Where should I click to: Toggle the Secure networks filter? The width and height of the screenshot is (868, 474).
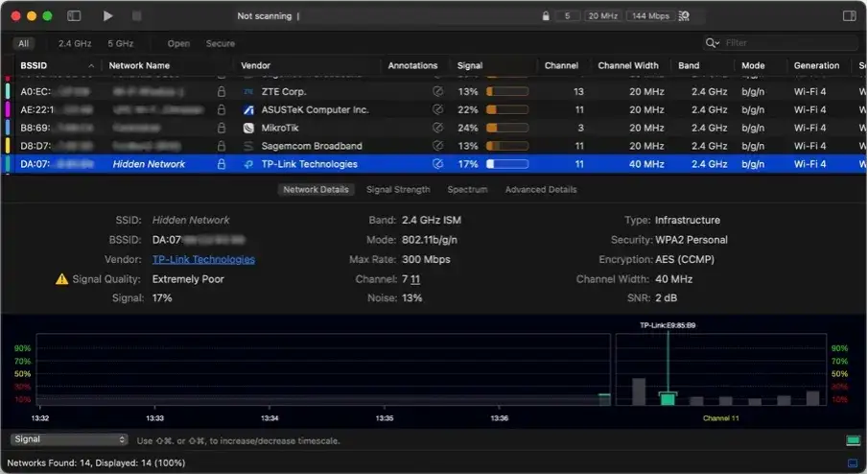pyautogui.click(x=220, y=43)
